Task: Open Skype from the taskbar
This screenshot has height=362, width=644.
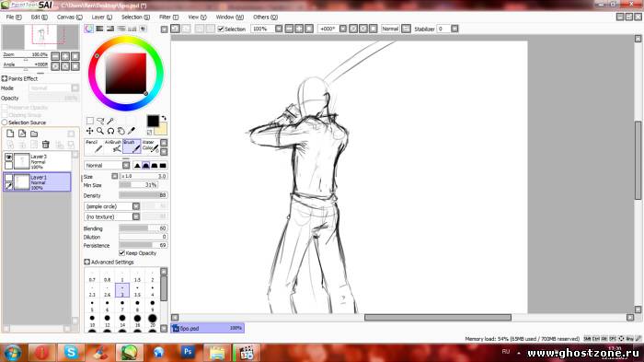Action: (71, 353)
